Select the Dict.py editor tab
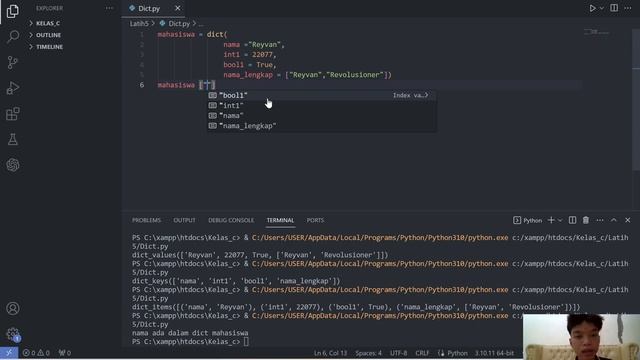Image resolution: width=640 pixels, height=360 pixels. [x=153, y=8]
